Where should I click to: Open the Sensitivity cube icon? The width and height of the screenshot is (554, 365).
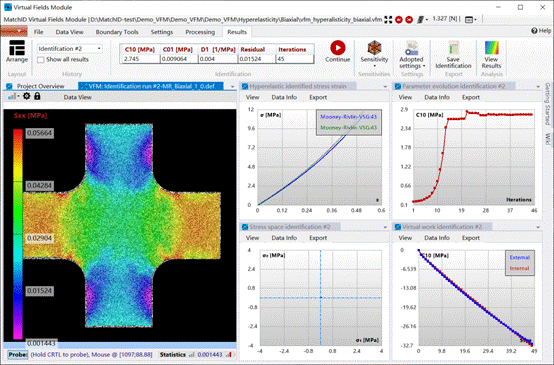(x=374, y=47)
